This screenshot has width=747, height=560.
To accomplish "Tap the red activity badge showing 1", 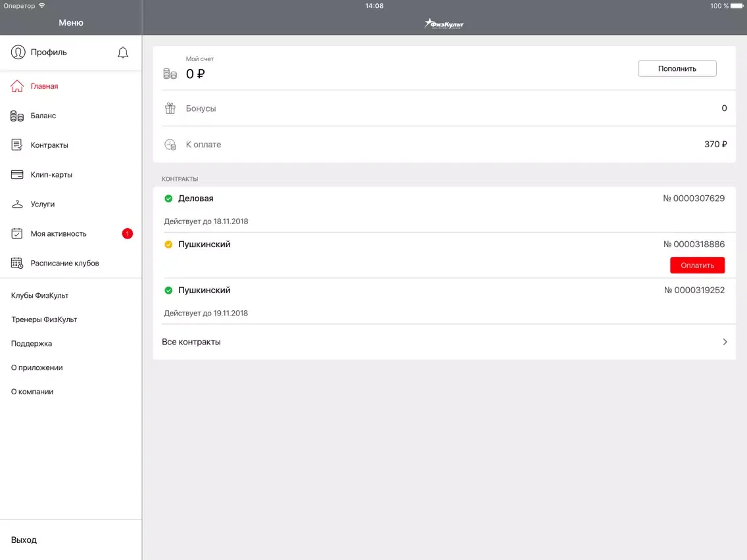I will tap(127, 234).
